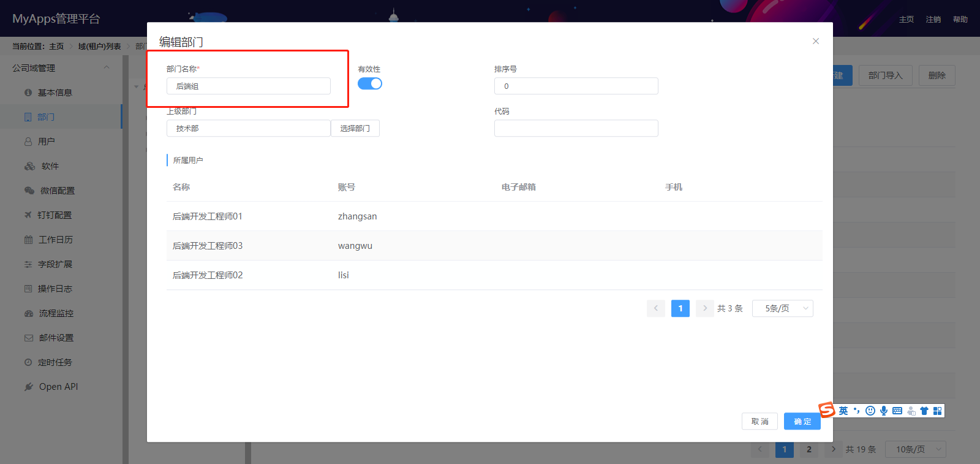Confirm the dialog with 确定

pos(802,421)
